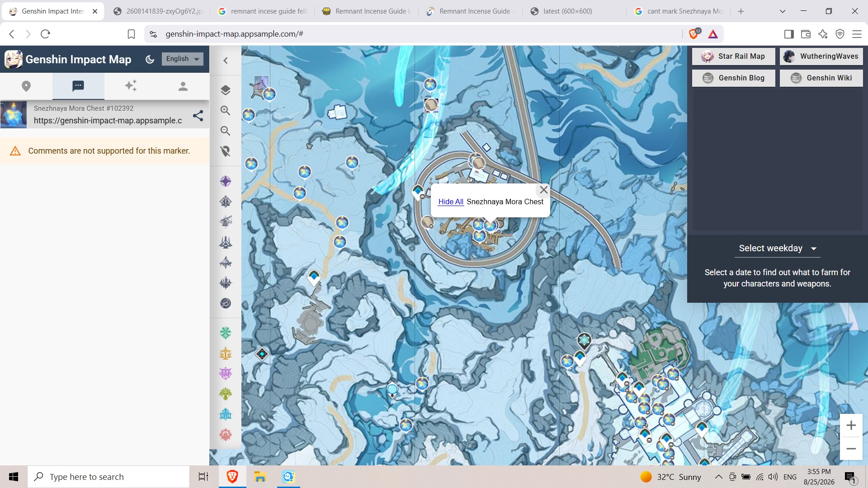
Task: Select the comments speech-bubble tab
Action: [78, 86]
